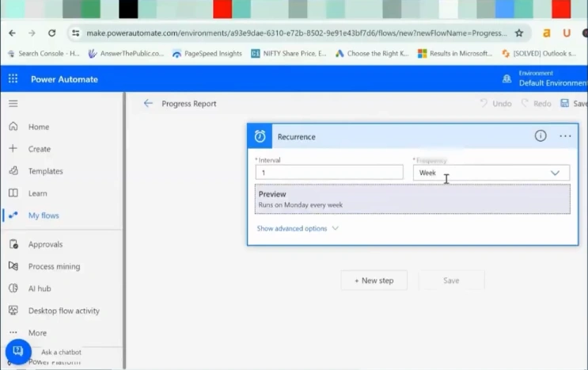Expand More options in sidebar

(37, 333)
